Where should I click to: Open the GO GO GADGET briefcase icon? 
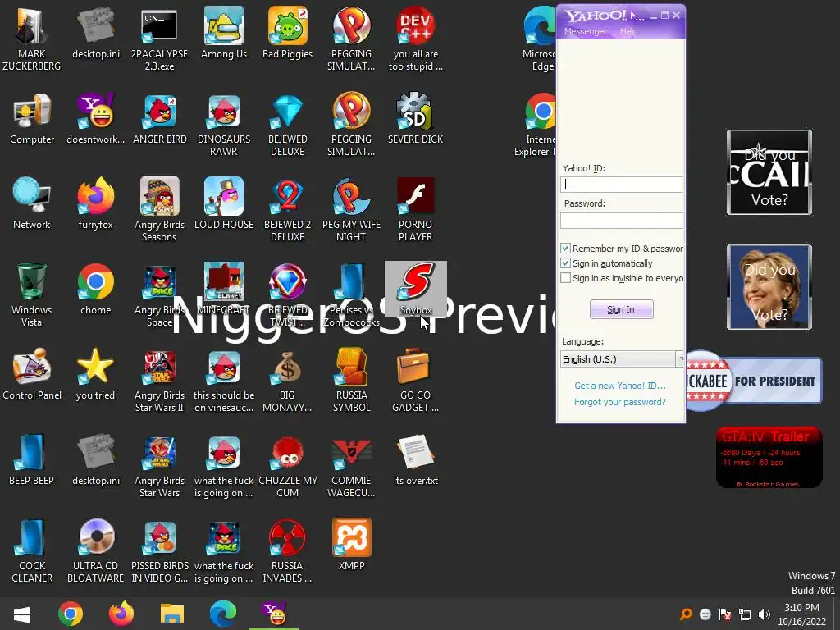click(415, 379)
